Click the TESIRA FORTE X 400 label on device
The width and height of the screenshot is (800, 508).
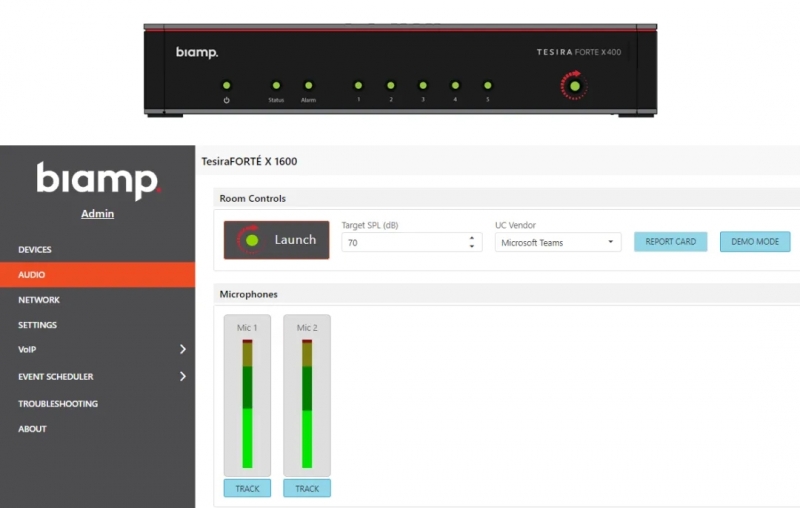tap(579, 52)
